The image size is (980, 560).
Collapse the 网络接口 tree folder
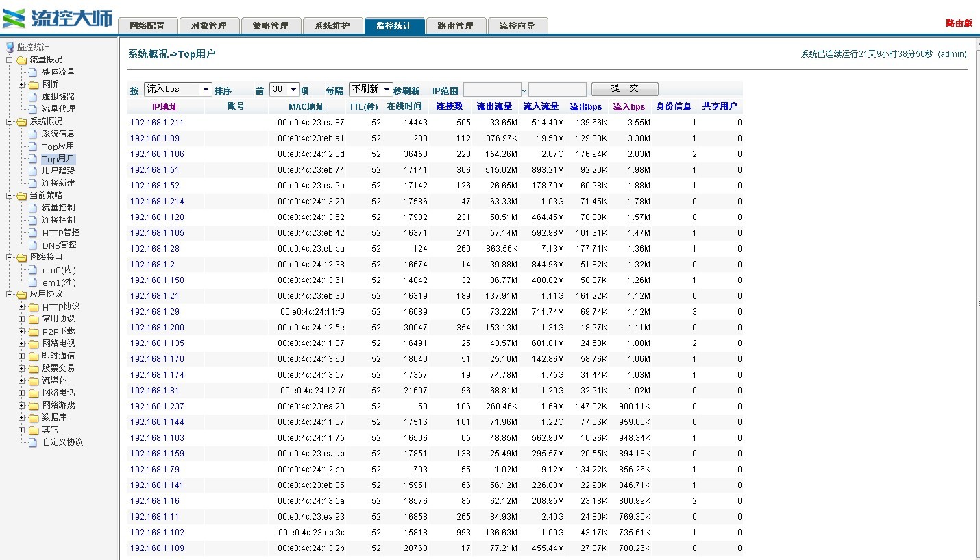(10, 257)
